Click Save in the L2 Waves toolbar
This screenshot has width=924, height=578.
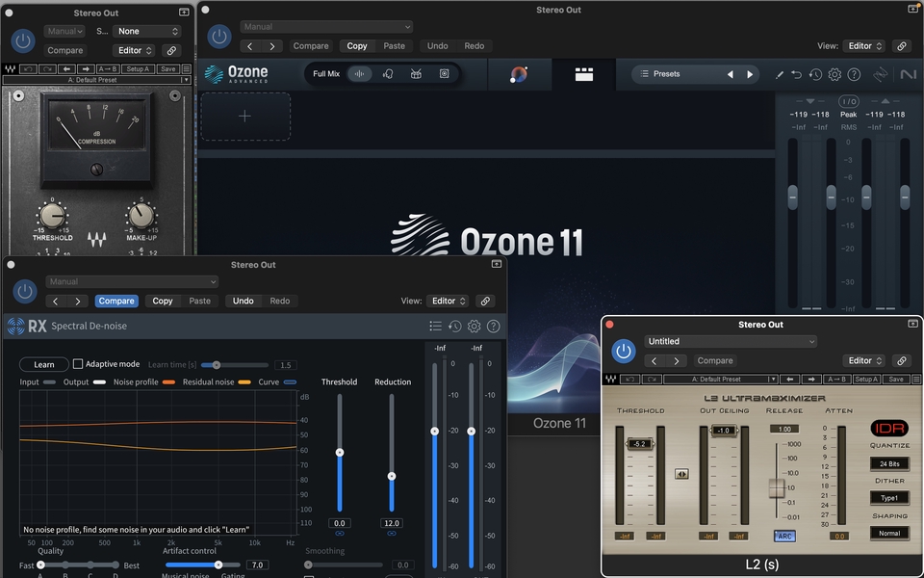pyautogui.click(x=896, y=380)
